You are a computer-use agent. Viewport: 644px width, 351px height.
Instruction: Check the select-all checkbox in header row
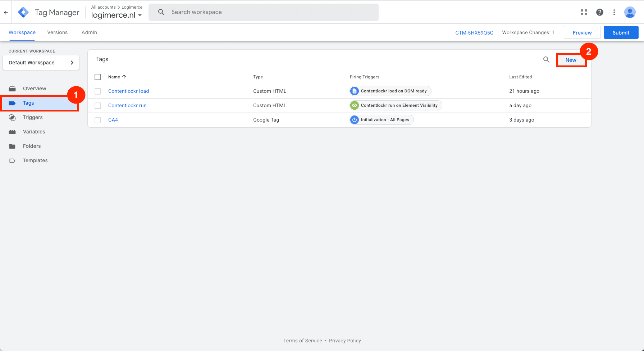pyautogui.click(x=97, y=77)
